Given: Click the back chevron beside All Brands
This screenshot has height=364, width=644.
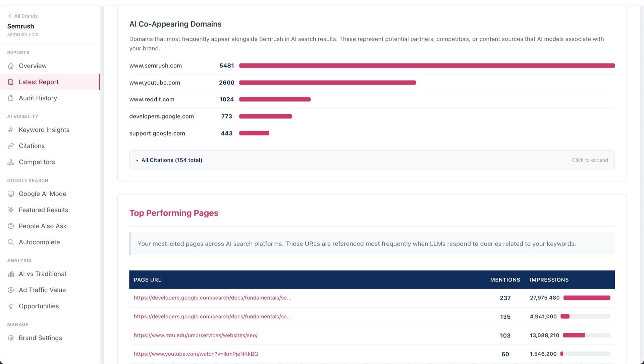Looking at the screenshot, I should coord(10,16).
